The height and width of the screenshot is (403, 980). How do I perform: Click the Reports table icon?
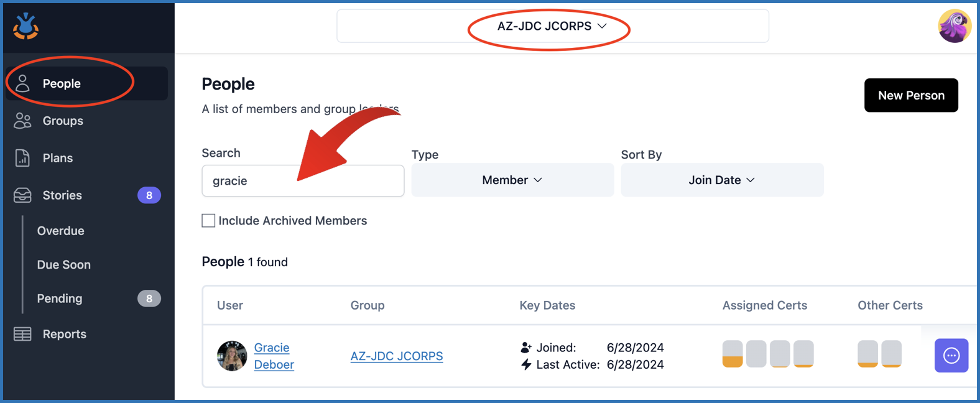tap(23, 334)
